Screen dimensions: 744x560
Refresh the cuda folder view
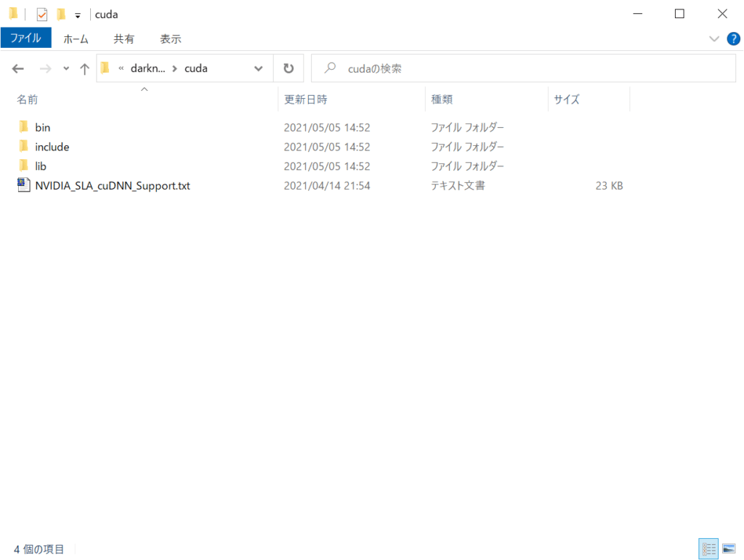288,68
